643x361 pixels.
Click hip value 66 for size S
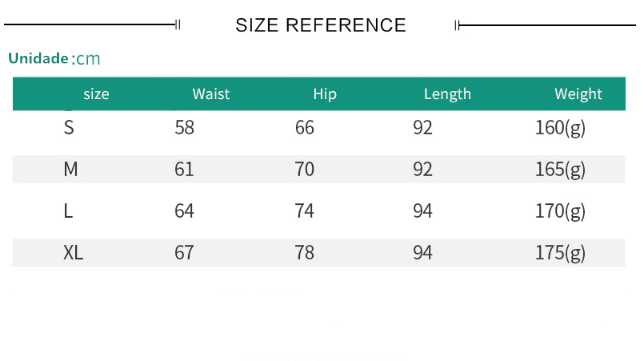tap(305, 128)
